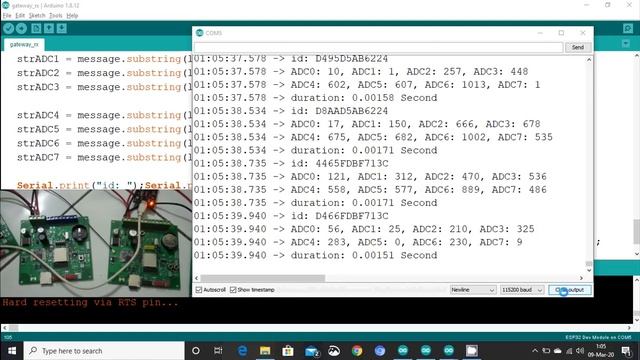Click the serial monitor scroll left arrow
Screen dimensions: 640x360
tap(196, 278)
